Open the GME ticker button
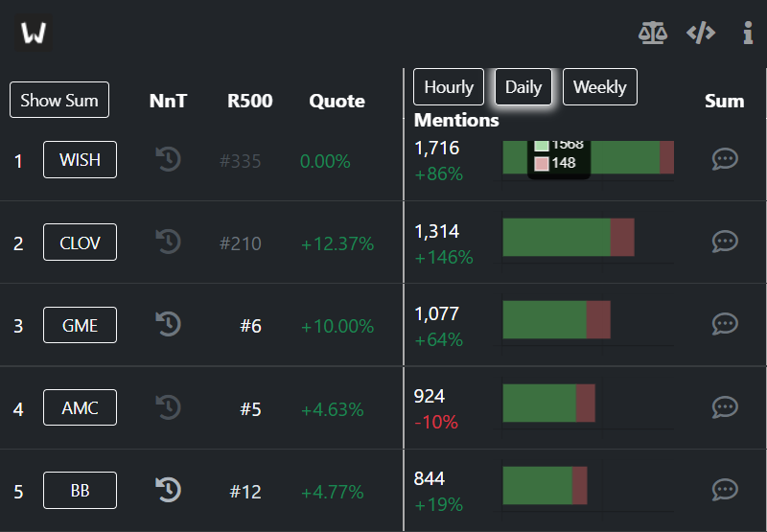The height and width of the screenshot is (532, 767). (80, 325)
